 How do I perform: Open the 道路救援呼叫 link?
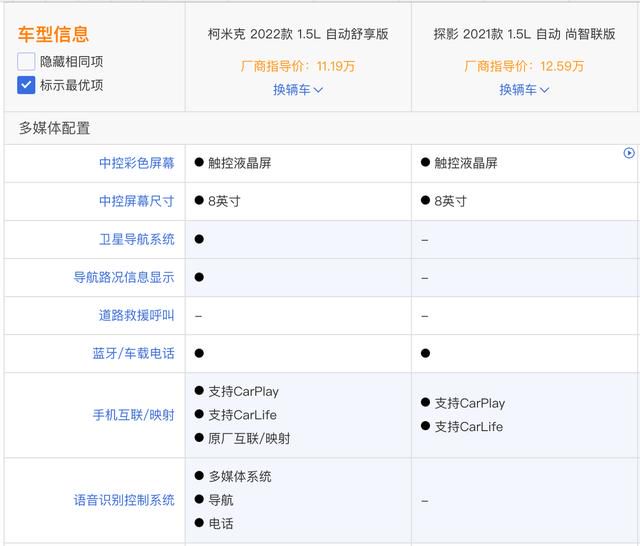[137, 315]
